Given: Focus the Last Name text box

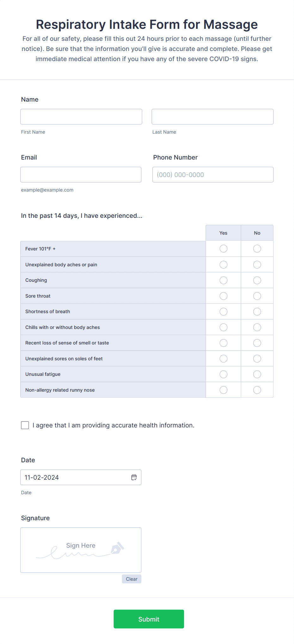Looking at the screenshot, I should 212,117.
